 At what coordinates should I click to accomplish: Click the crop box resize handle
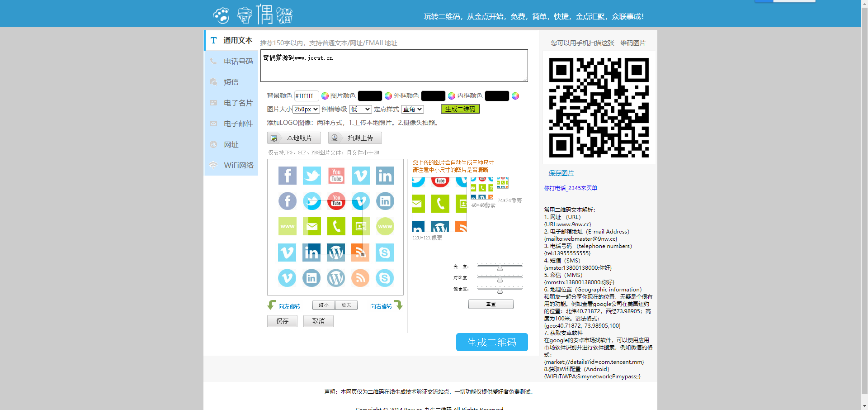(363, 255)
